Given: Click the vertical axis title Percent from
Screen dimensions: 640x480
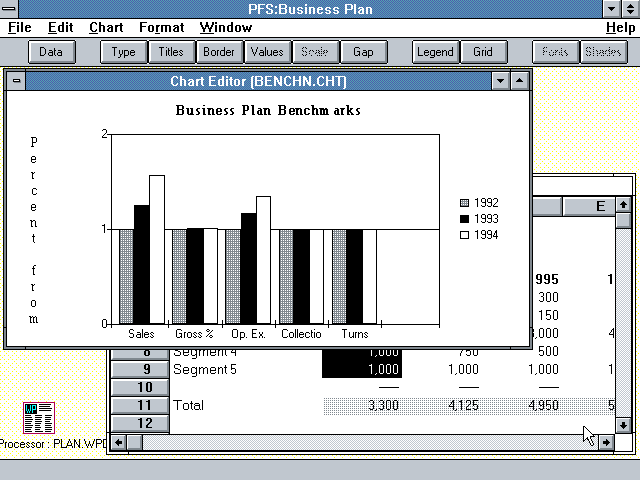Looking at the screenshot, I should click(x=33, y=230).
